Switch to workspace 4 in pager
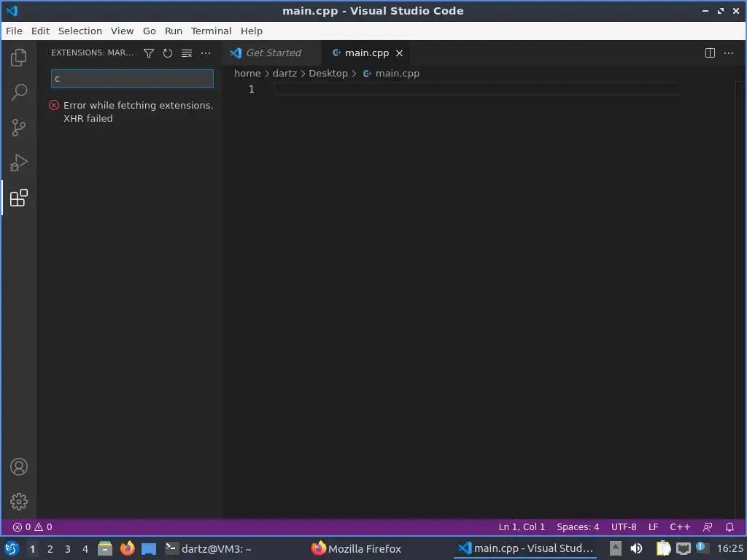 pos(85,549)
